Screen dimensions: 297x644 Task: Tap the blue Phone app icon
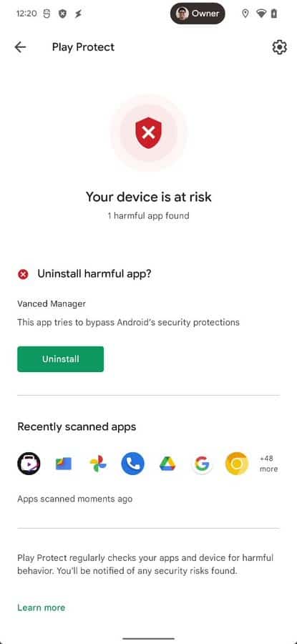tap(132, 464)
